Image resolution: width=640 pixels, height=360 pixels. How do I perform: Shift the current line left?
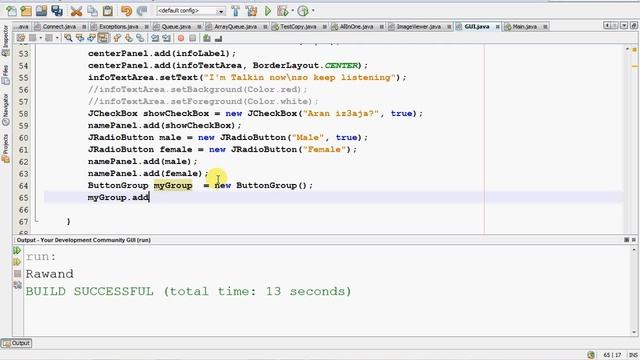(x=155, y=38)
